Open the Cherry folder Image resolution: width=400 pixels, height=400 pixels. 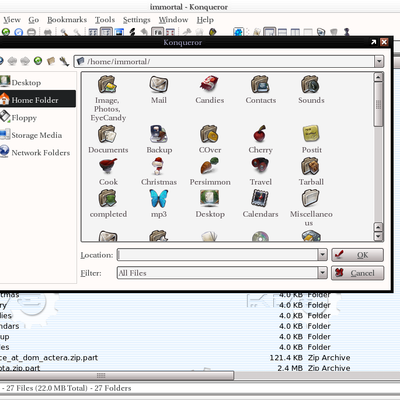(260, 134)
